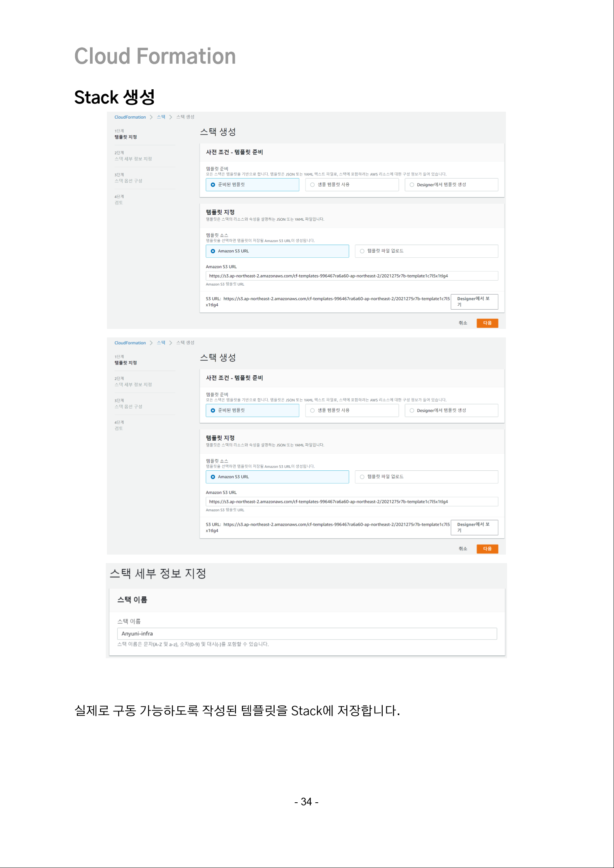Click 템플릿 지정 section heading in lower screenshot
This screenshot has height=868, width=614.
(220, 438)
